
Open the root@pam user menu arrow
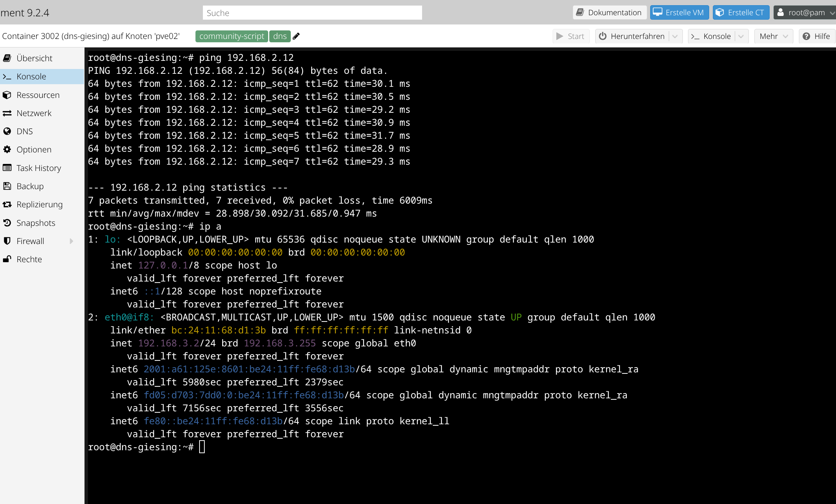click(x=832, y=13)
